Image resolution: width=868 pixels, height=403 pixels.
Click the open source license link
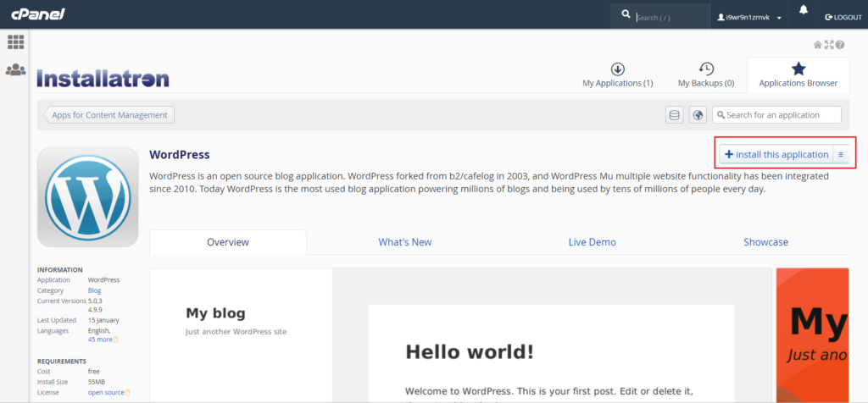pos(106,393)
